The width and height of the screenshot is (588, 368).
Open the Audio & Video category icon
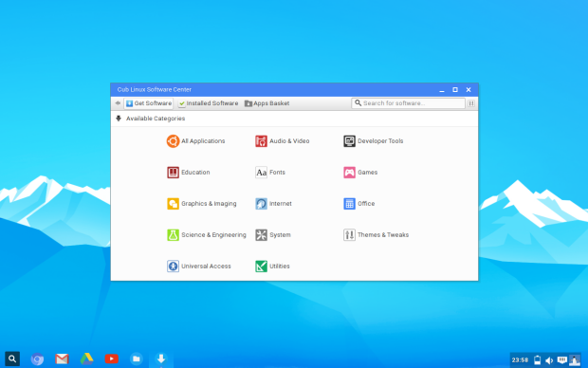pyautogui.click(x=261, y=141)
